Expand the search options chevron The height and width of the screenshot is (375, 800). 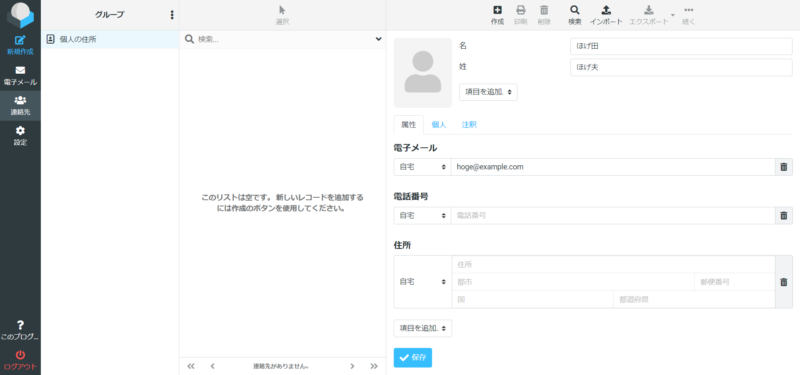tap(379, 39)
